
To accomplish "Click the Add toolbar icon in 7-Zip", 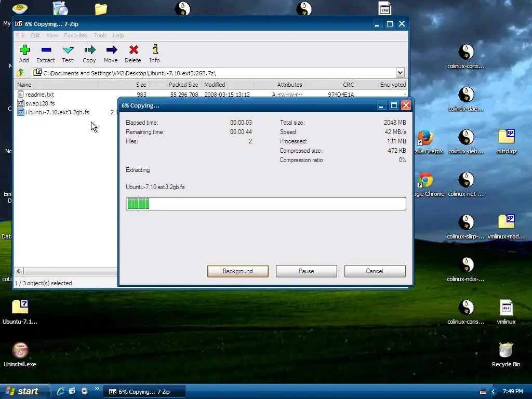I will pos(24,54).
